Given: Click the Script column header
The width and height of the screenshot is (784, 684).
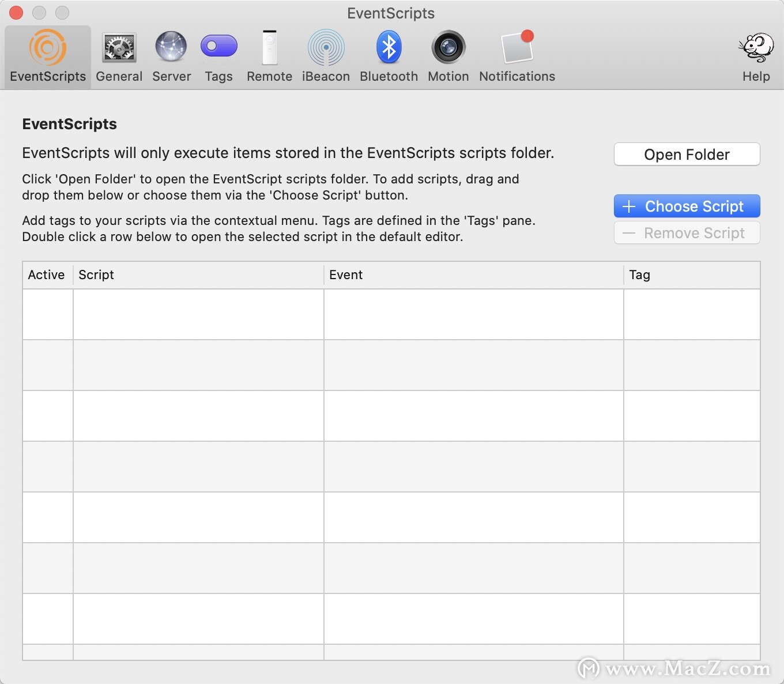Looking at the screenshot, I should click(198, 275).
